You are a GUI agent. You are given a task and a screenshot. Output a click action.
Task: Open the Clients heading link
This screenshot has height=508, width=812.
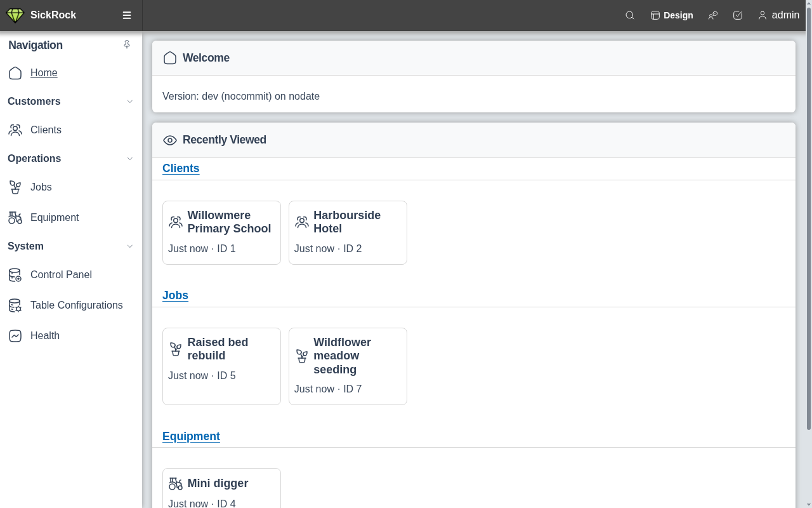tap(181, 168)
